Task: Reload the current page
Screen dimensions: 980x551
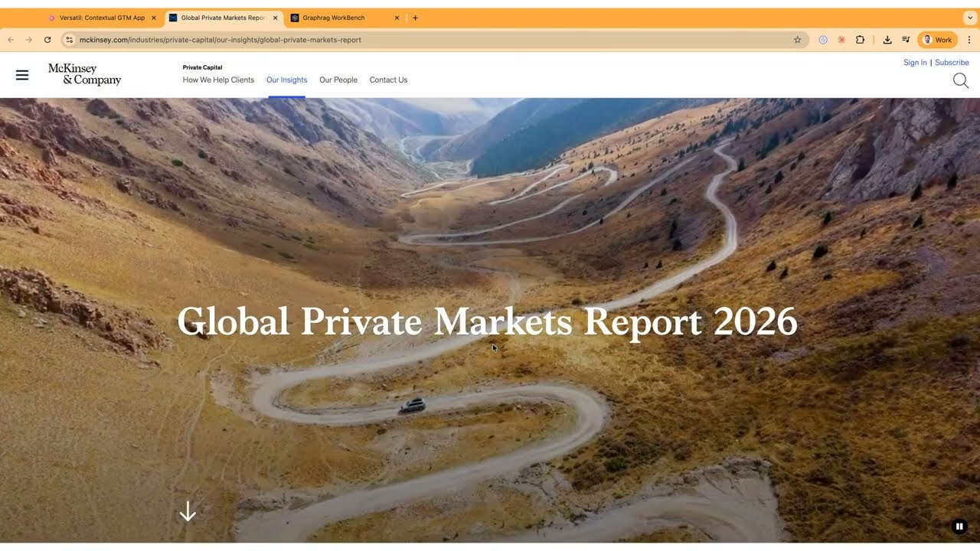Action: click(x=47, y=40)
